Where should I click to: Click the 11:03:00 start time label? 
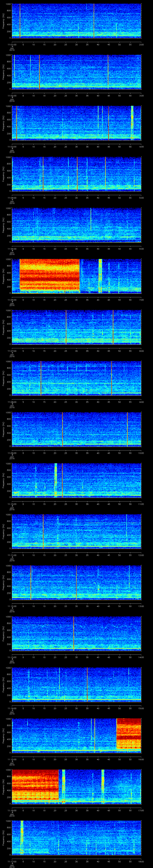(12, 147)
